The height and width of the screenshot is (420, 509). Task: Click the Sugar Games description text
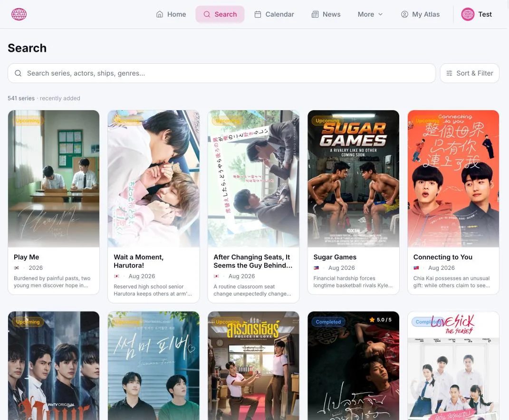(x=353, y=282)
